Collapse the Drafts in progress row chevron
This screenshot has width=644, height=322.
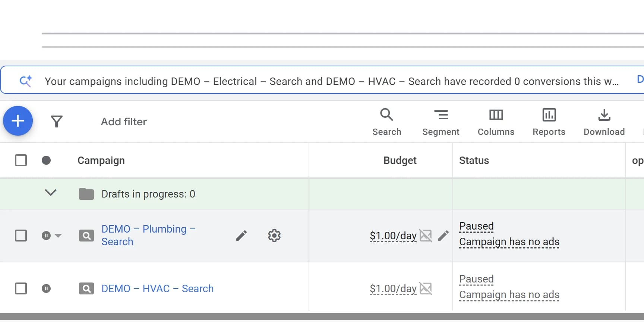point(51,193)
